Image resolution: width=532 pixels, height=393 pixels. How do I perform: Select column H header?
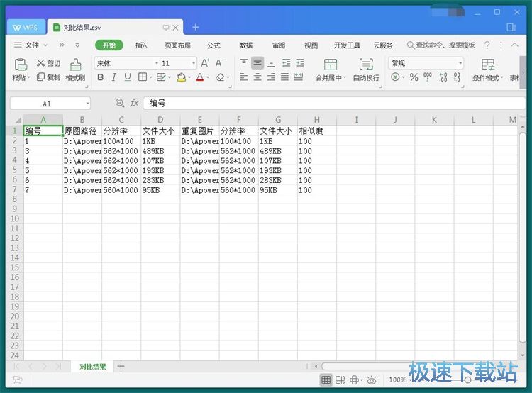[x=317, y=119]
